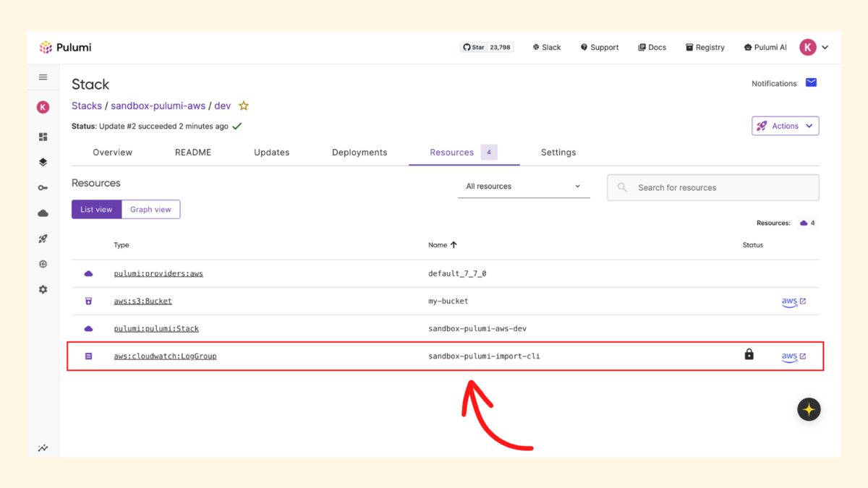Favorite the stack with star icon
Screen dimensions: 868x488
pos(244,106)
